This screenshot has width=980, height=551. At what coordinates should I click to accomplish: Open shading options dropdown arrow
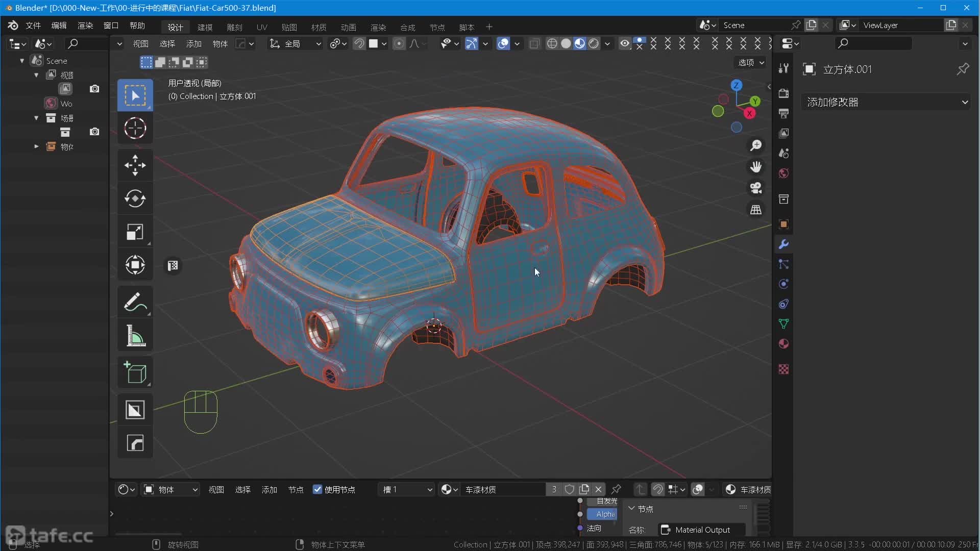click(607, 44)
